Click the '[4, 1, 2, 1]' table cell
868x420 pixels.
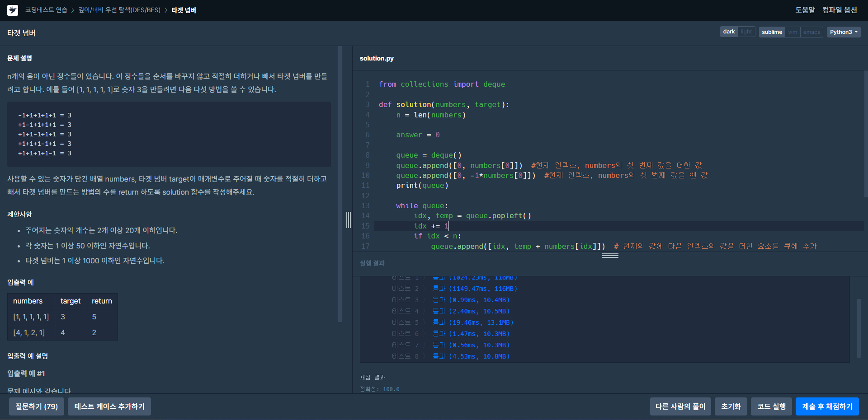[x=31, y=333]
